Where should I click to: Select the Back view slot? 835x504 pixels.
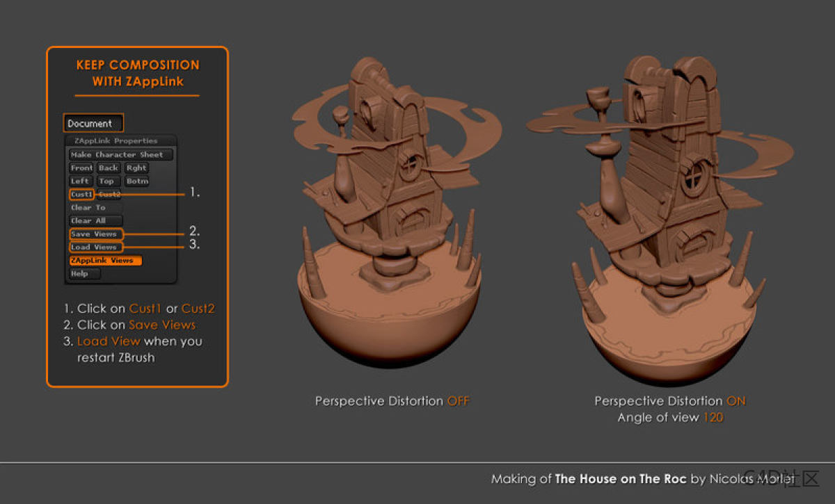[x=108, y=168]
